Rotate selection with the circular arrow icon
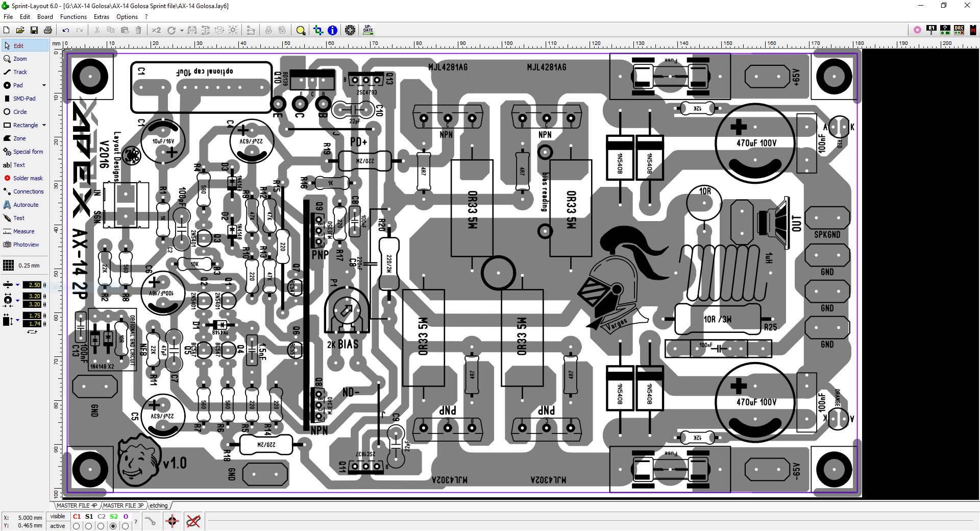 pos(171,31)
